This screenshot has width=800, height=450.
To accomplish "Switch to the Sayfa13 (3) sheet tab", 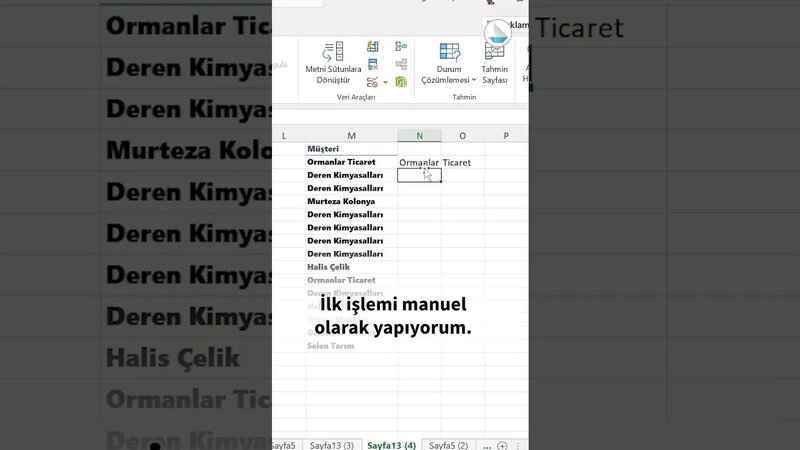I will (332, 445).
